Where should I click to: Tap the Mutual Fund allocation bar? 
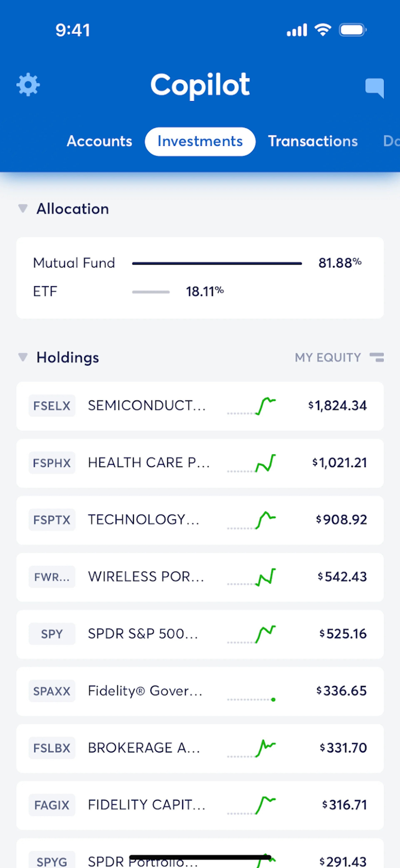coord(217,263)
